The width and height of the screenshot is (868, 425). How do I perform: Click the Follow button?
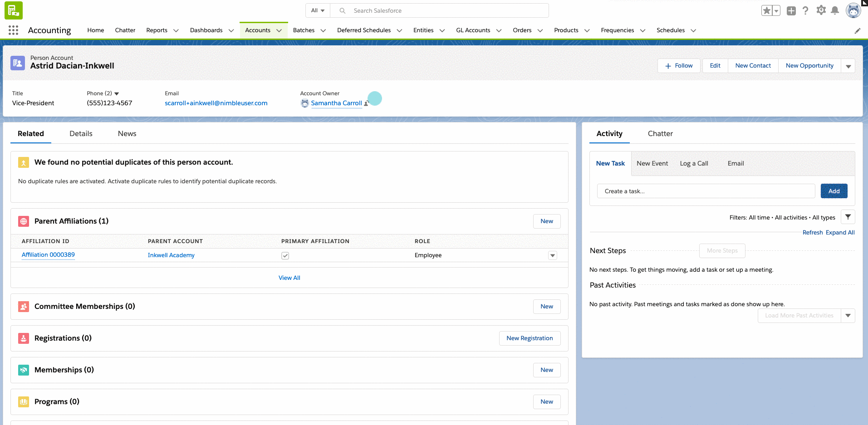[x=679, y=66]
